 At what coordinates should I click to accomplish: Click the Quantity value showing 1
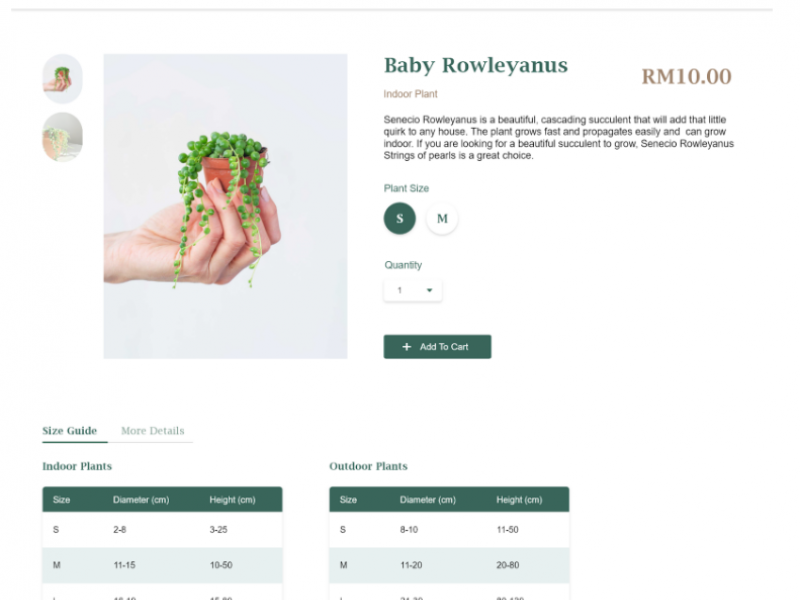[400, 290]
